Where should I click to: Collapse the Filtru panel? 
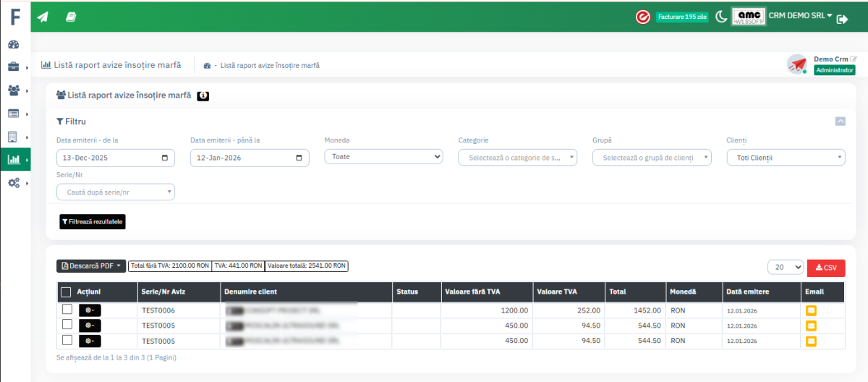(x=840, y=122)
